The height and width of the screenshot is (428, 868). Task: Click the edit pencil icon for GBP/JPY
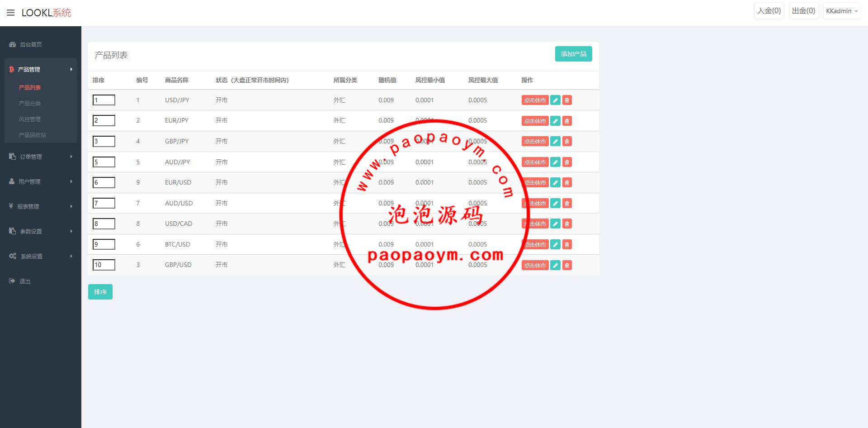point(555,142)
